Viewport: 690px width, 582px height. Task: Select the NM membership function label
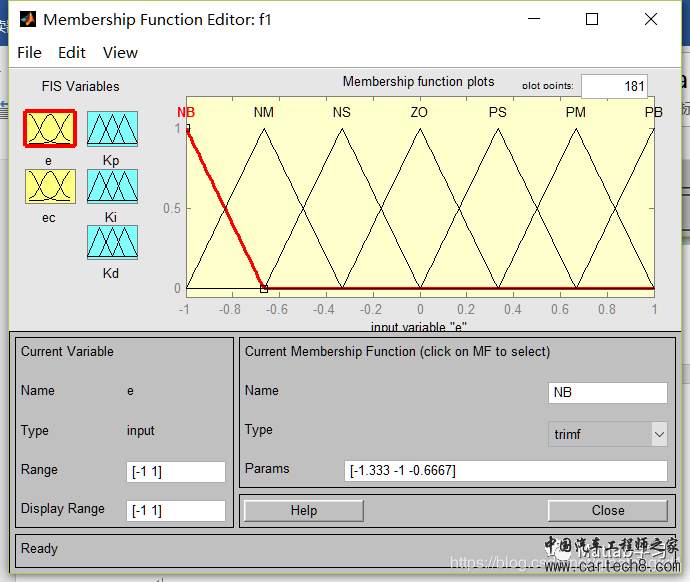click(264, 112)
